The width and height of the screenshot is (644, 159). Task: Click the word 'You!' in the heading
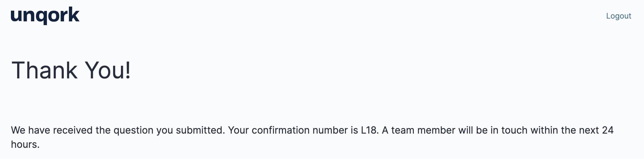pyautogui.click(x=108, y=70)
